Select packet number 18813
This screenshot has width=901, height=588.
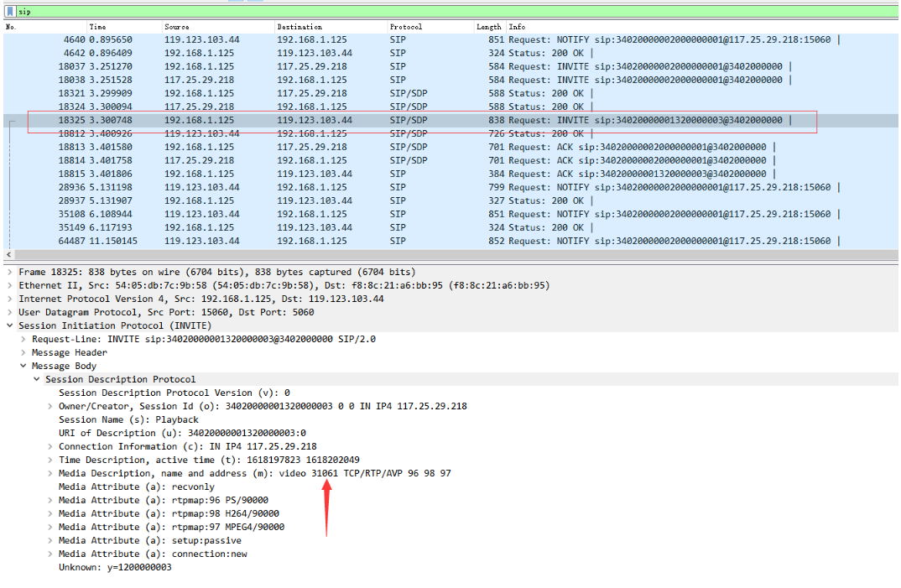[x=450, y=147]
